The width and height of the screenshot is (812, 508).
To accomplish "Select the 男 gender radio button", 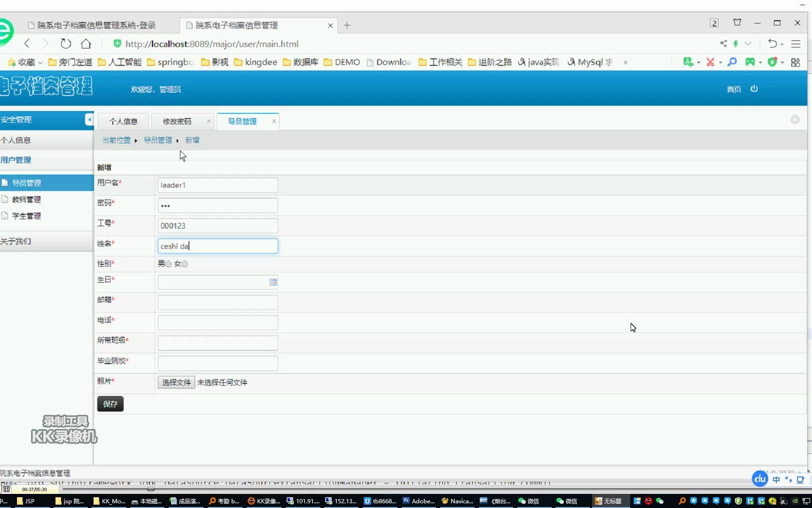I will pos(168,264).
